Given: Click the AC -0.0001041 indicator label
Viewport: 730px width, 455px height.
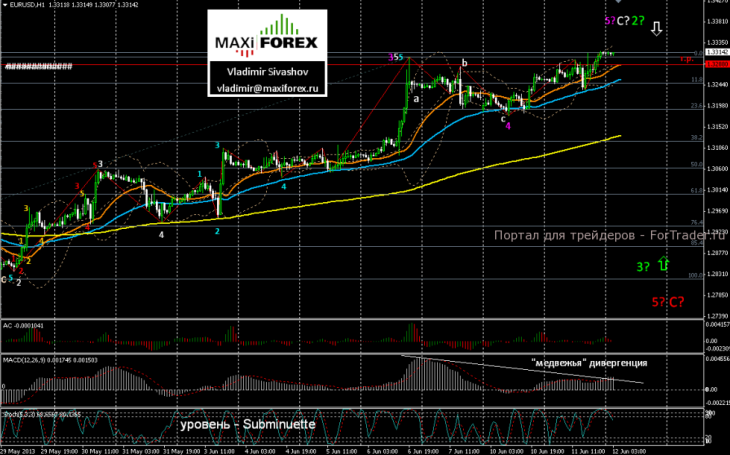Looking at the screenshot, I should (x=23, y=326).
